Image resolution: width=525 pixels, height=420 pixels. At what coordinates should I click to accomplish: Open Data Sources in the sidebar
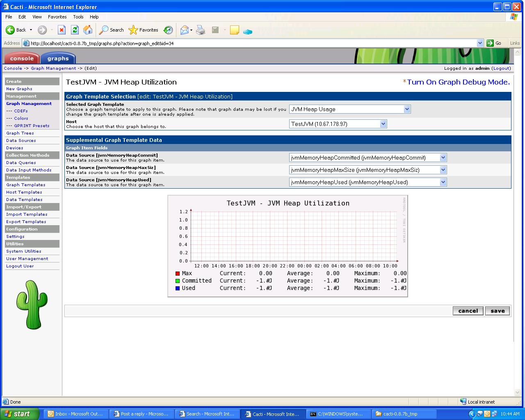(21, 140)
